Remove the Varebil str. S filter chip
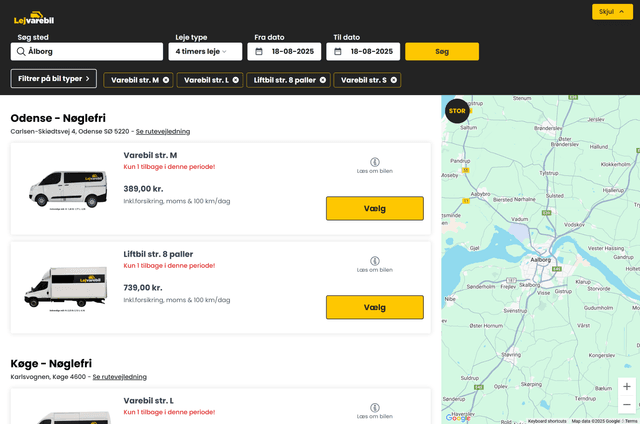640x424 pixels. (x=394, y=80)
